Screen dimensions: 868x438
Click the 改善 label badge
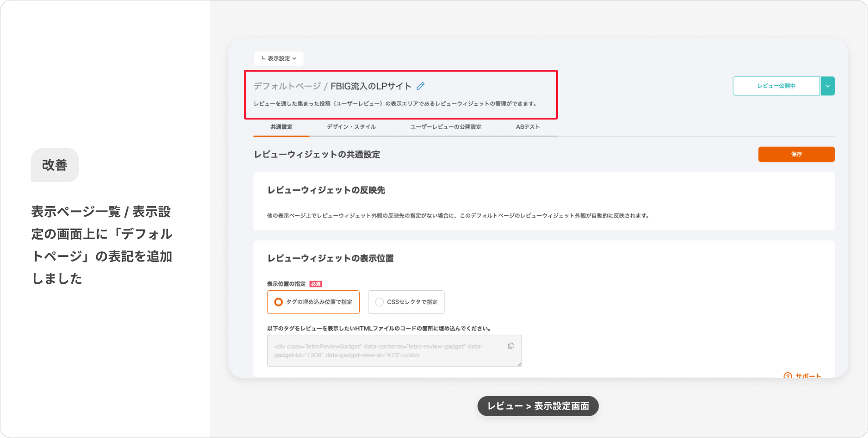click(55, 165)
